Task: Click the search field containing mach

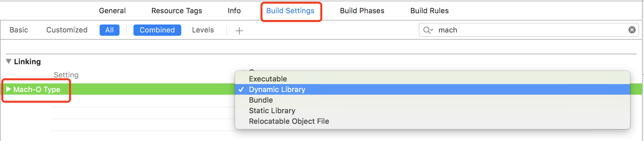Action: pos(529,30)
